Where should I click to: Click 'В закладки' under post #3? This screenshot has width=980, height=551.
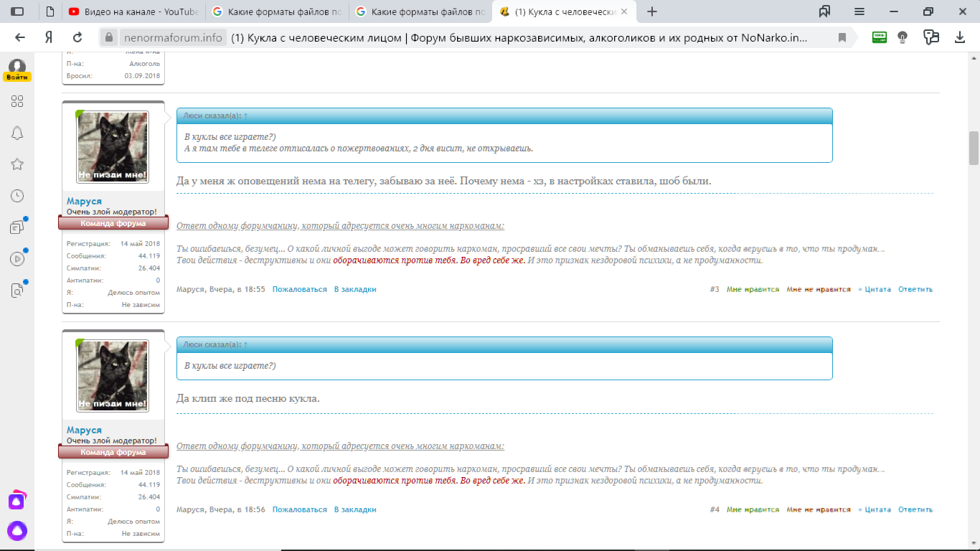(355, 289)
